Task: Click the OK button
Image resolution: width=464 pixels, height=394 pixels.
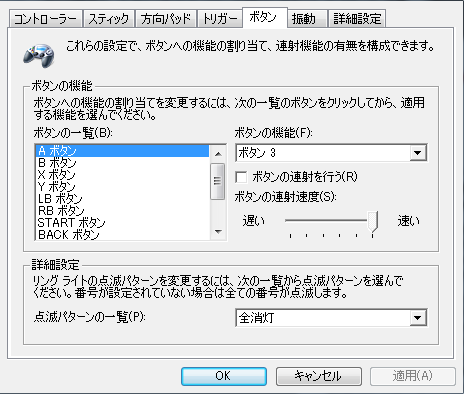Action: 224,376
